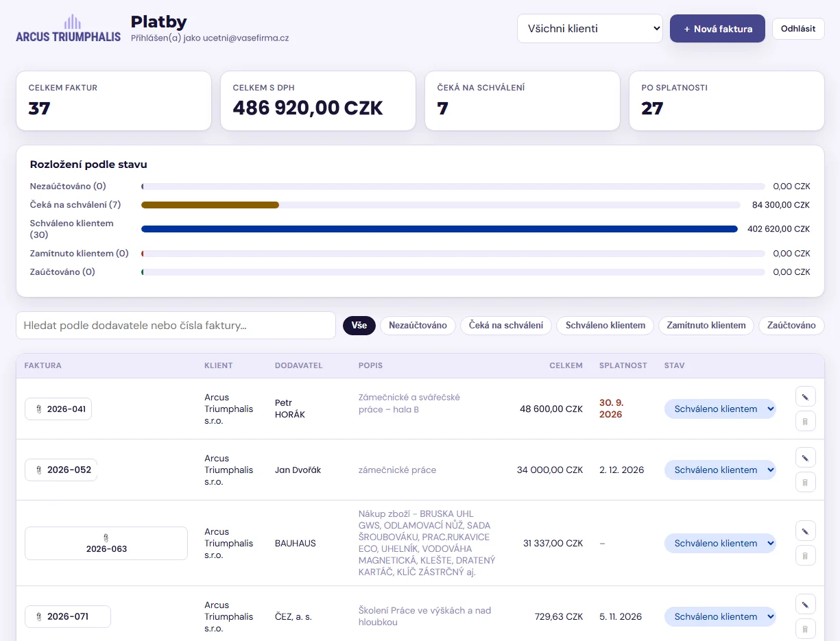Viewport: 840px width, 641px height.
Task: Click the overdue date 30. 9. 2026
Action: point(611,409)
